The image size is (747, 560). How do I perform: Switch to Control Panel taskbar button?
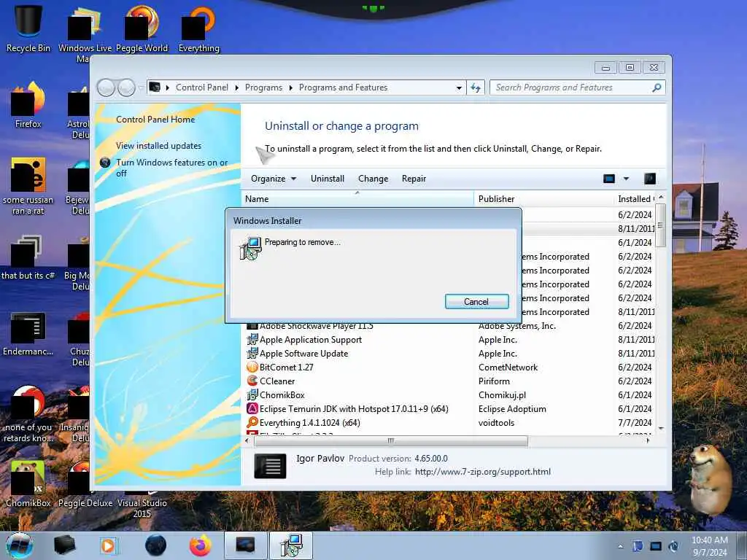click(245, 545)
